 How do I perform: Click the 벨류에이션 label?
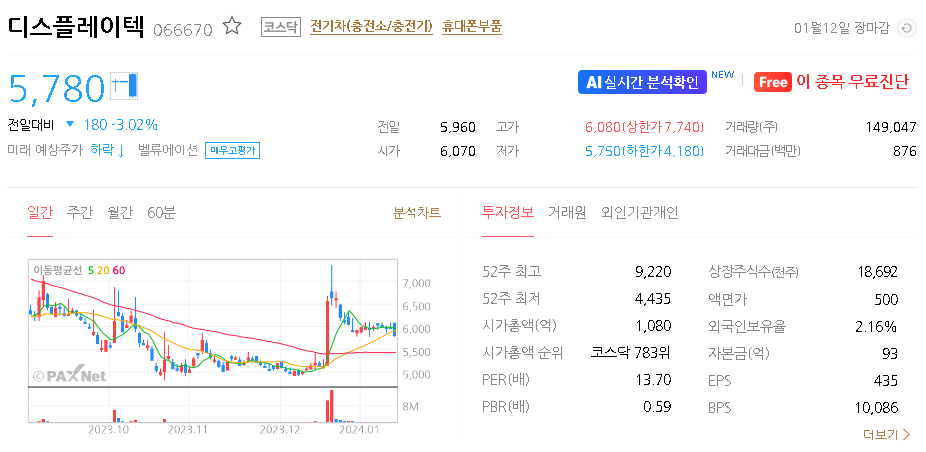point(168,150)
